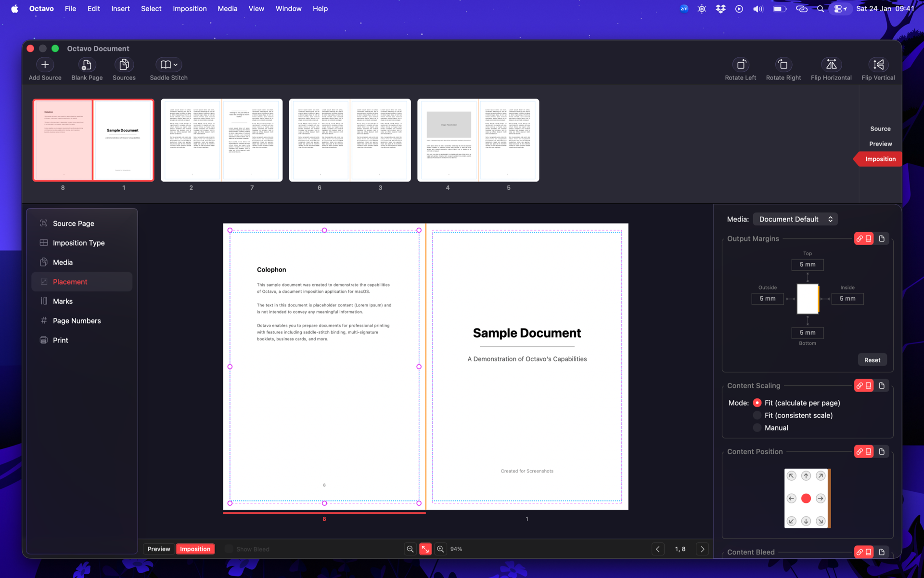Image resolution: width=924 pixels, height=578 pixels.
Task: Open Page Numbers settings in the sidebar
Action: pos(77,320)
